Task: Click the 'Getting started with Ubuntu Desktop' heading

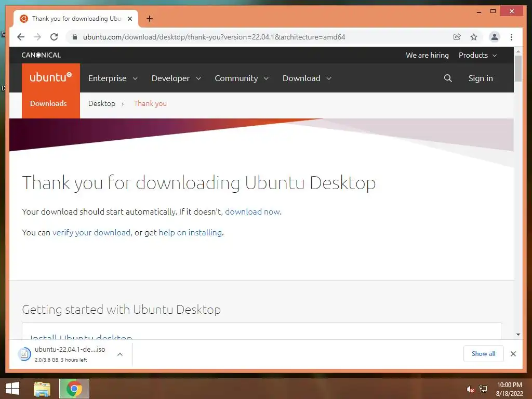Action: [x=121, y=310]
